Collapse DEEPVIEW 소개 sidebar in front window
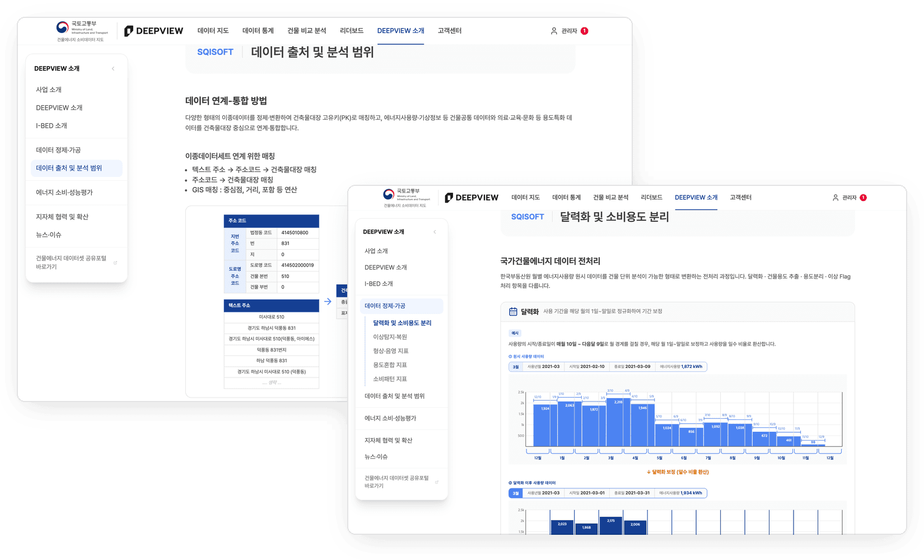The height and width of the screenshot is (560, 924). tap(435, 232)
